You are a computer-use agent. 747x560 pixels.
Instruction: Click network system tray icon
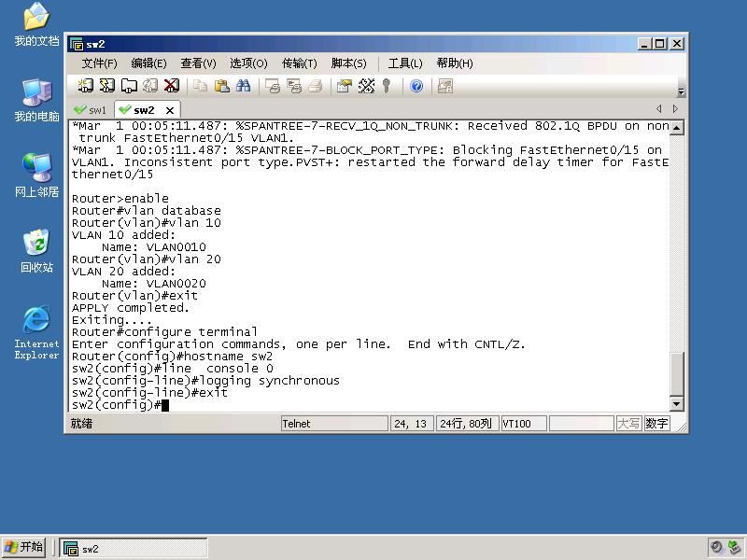tap(734, 548)
